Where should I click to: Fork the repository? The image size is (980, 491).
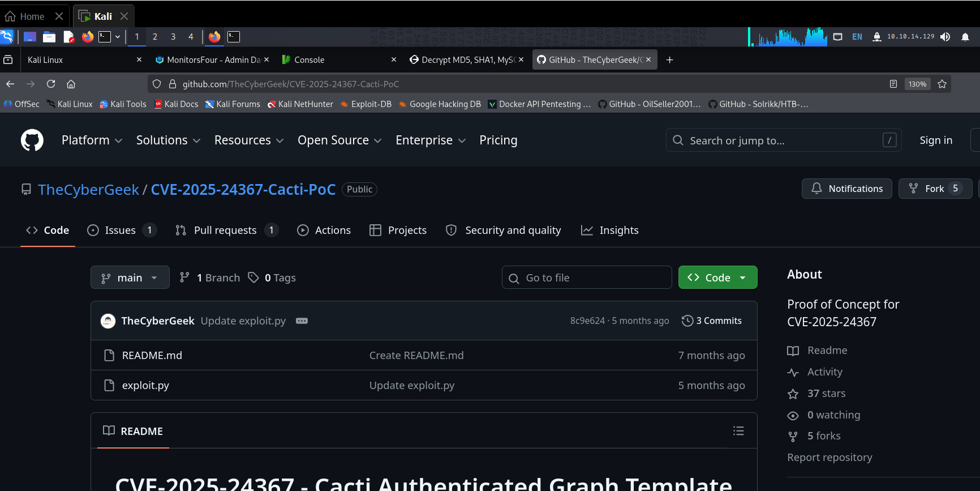(x=935, y=189)
